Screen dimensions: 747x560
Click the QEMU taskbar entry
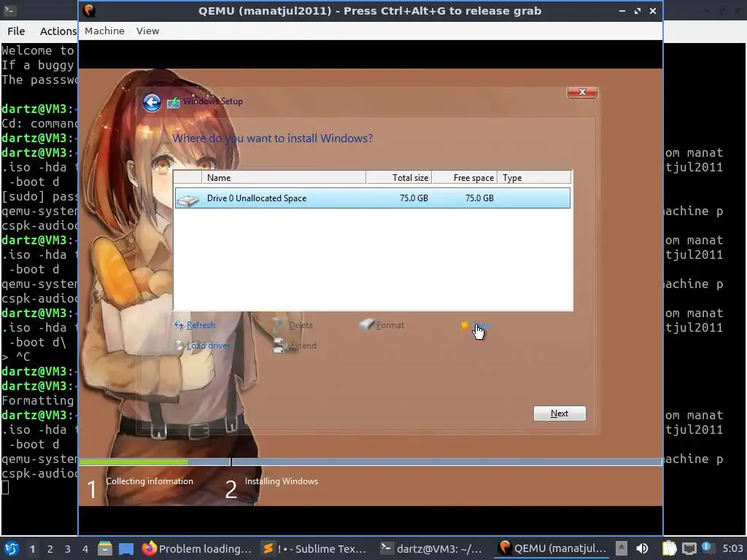(552, 548)
